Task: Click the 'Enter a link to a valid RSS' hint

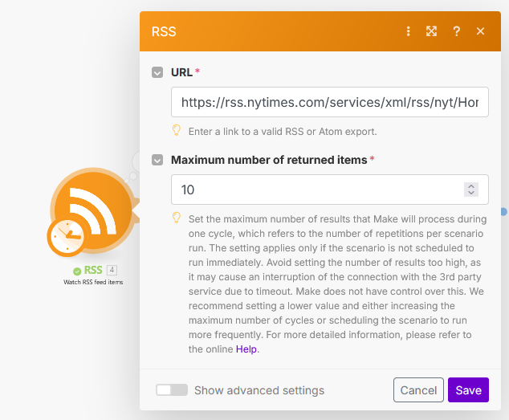Action: tap(283, 132)
